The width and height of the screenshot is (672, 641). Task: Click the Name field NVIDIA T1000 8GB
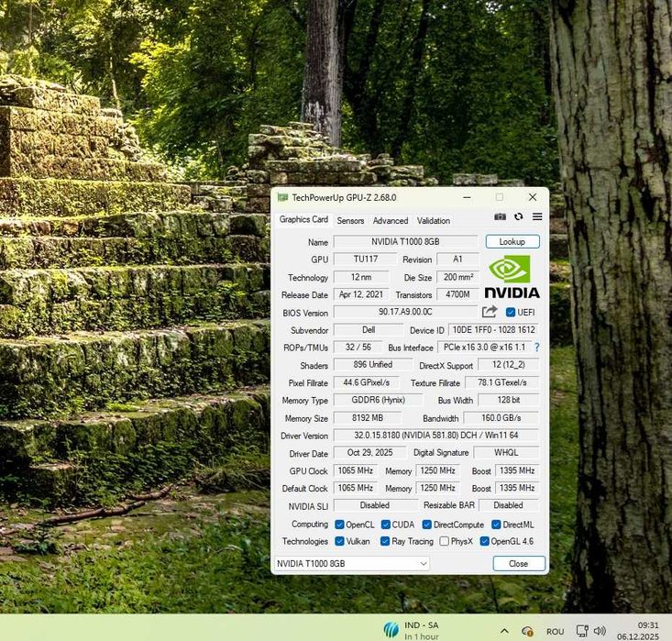coord(405,241)
